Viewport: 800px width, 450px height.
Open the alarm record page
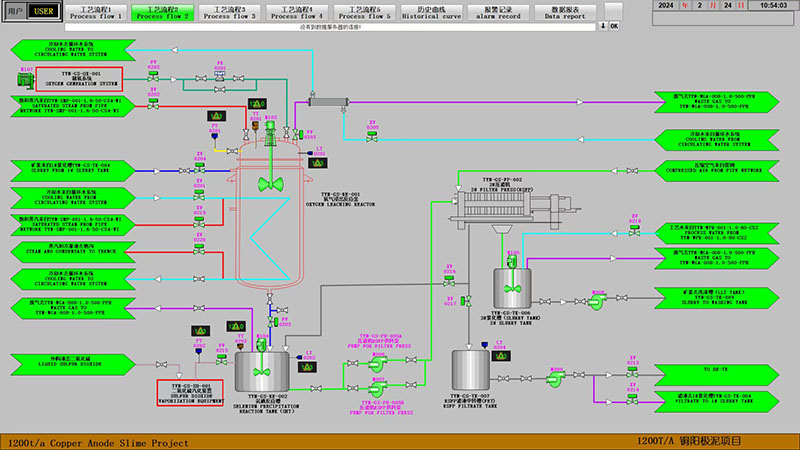[498, 13]
